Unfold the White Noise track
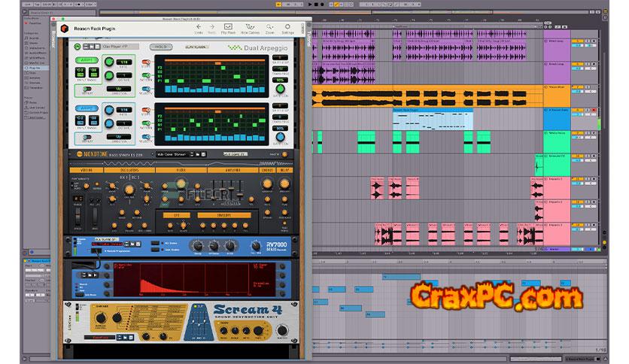 (x=545, y=132)
